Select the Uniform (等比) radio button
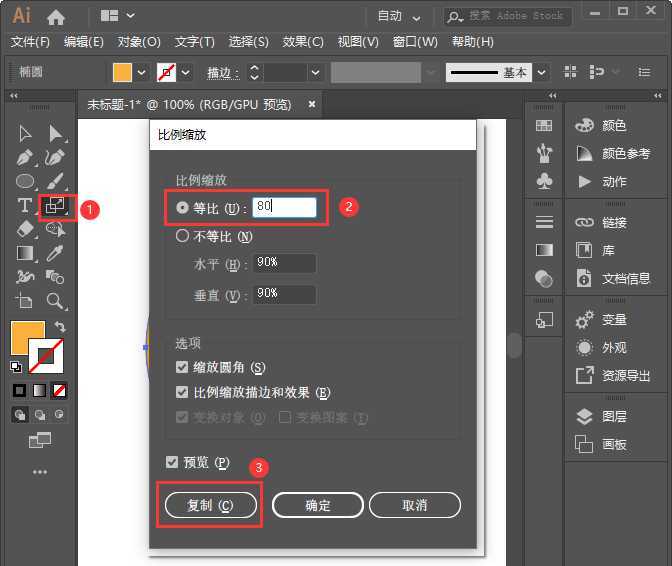Image resolution: width=672 pixels, height=566 pixels. [182, 207]
